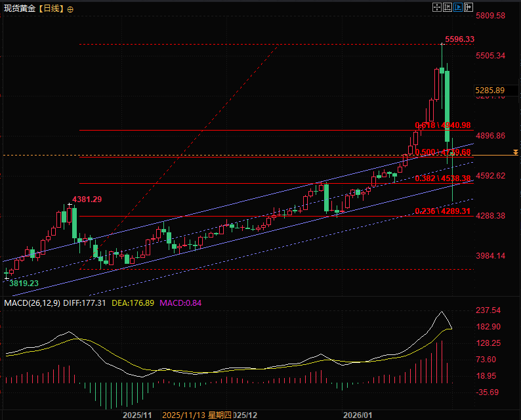Click the 2026/01 date on time axis
This screenshot has height=420, width=521.
[358, 415]
